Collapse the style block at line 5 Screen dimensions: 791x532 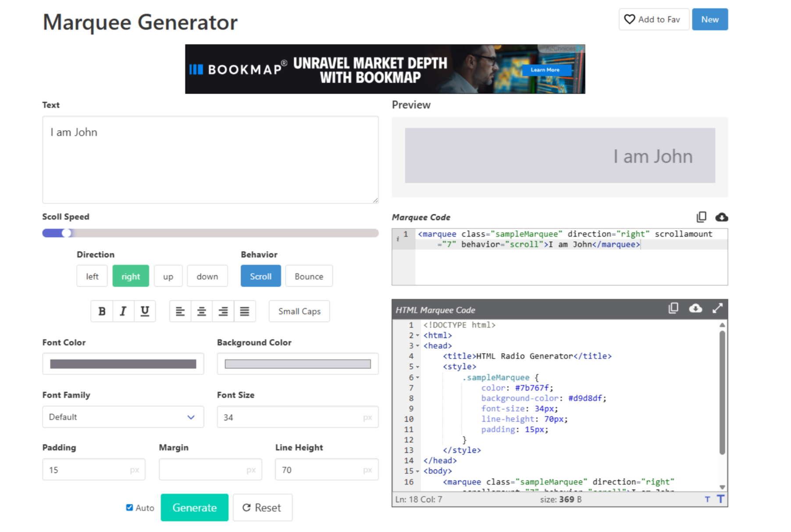pyautogui.click(x=417, y=367)
